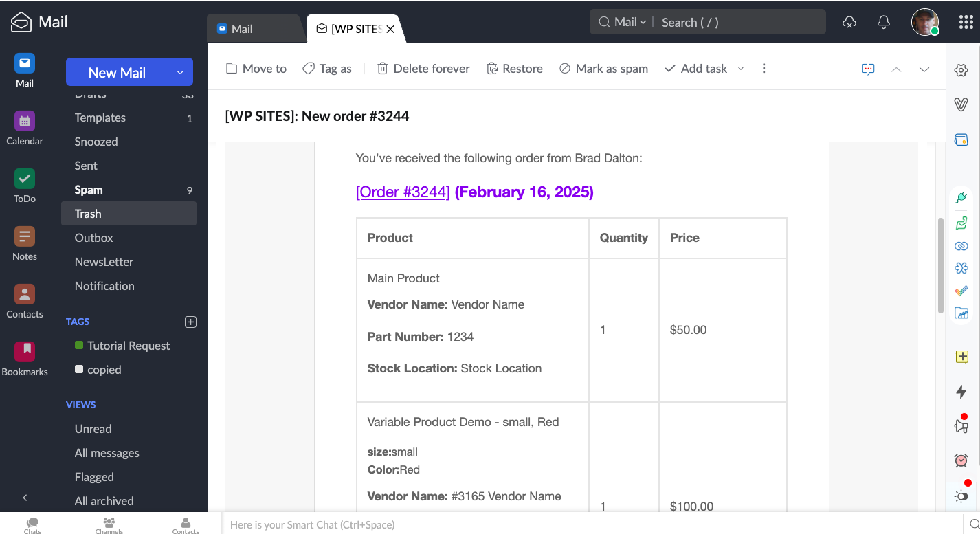This screenshot has height=534, width=980.
Task: Click the Order #3244 link
Action: 403,192
